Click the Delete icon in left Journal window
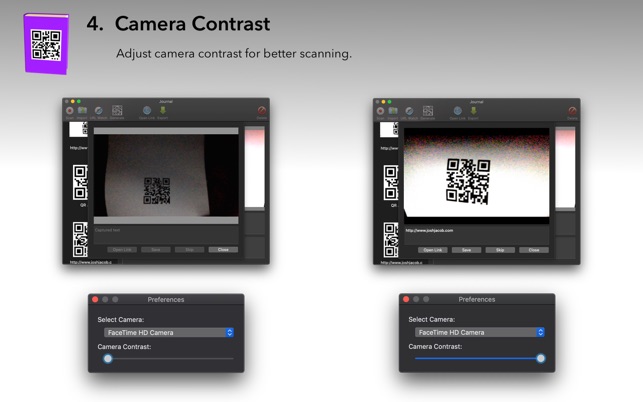Viewport: 643px width, 402px height. click(x=261, y=111)
